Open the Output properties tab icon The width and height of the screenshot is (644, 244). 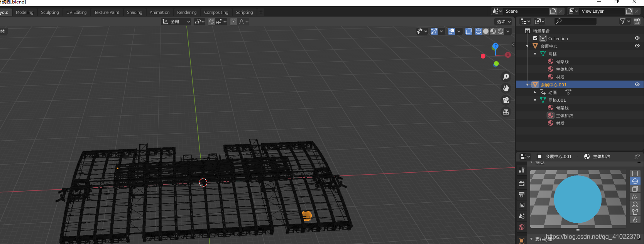pos(522,194)
